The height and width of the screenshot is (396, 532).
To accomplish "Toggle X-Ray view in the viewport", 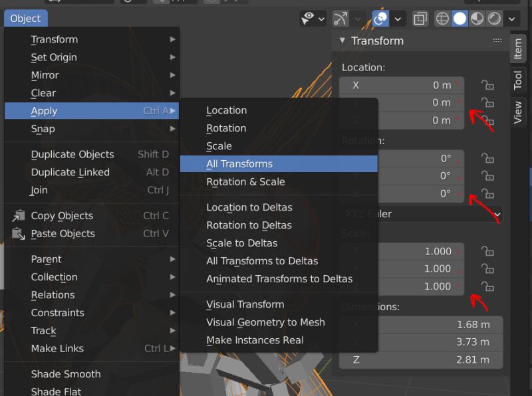I will point(420,19).
